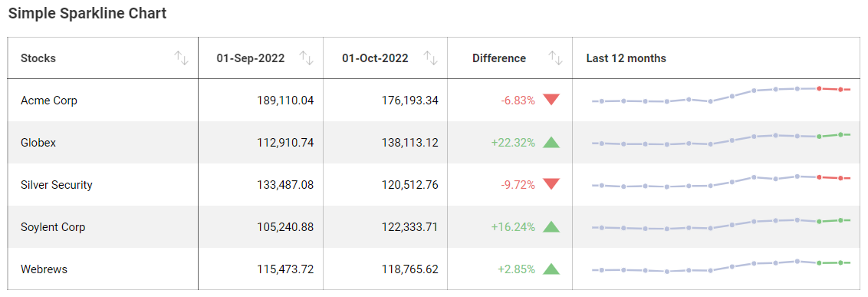Click the -6.83% difference value
868x297 pixels.
coord(518,101)
